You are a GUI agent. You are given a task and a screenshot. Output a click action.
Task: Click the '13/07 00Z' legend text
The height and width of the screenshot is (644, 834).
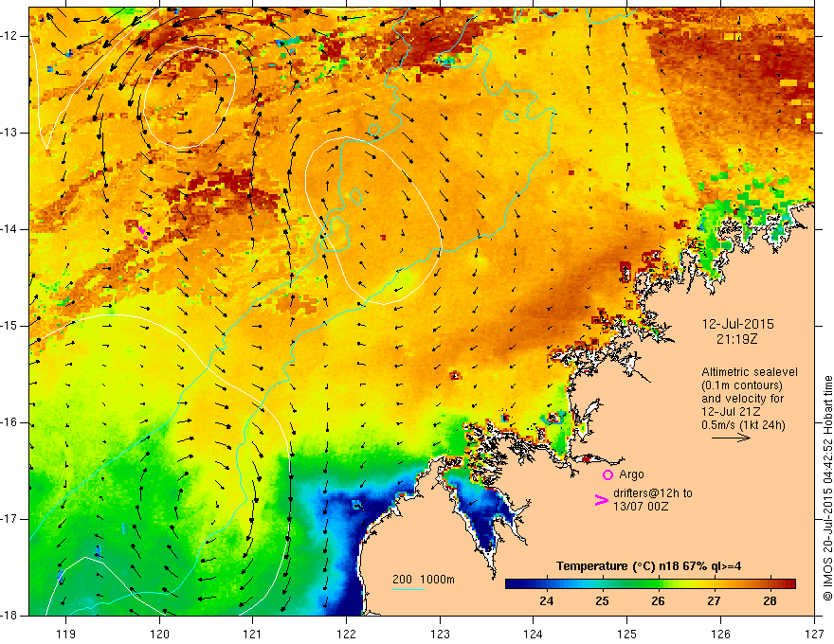pos(641,507)
